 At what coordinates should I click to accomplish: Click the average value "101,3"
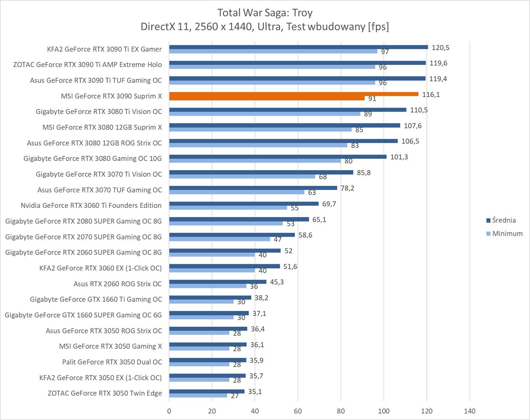399,157
